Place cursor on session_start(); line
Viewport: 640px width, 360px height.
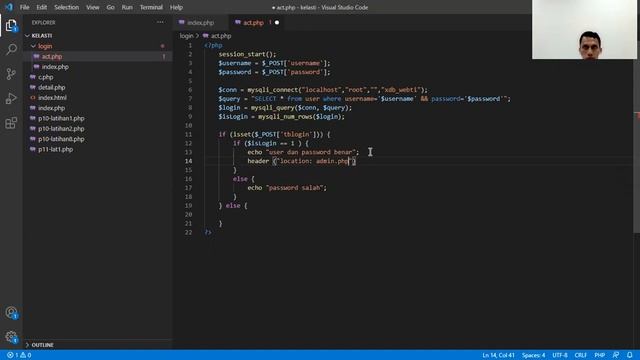pyautogui.click(x=247, y=54)
